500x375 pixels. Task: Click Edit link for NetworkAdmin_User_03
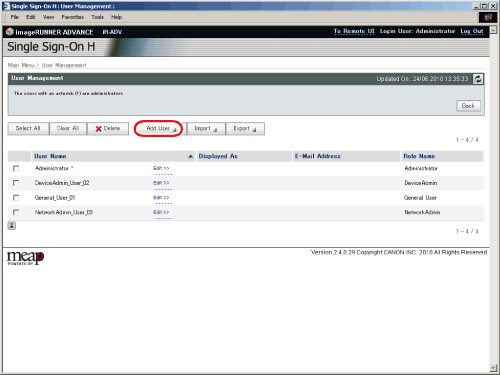161,212
